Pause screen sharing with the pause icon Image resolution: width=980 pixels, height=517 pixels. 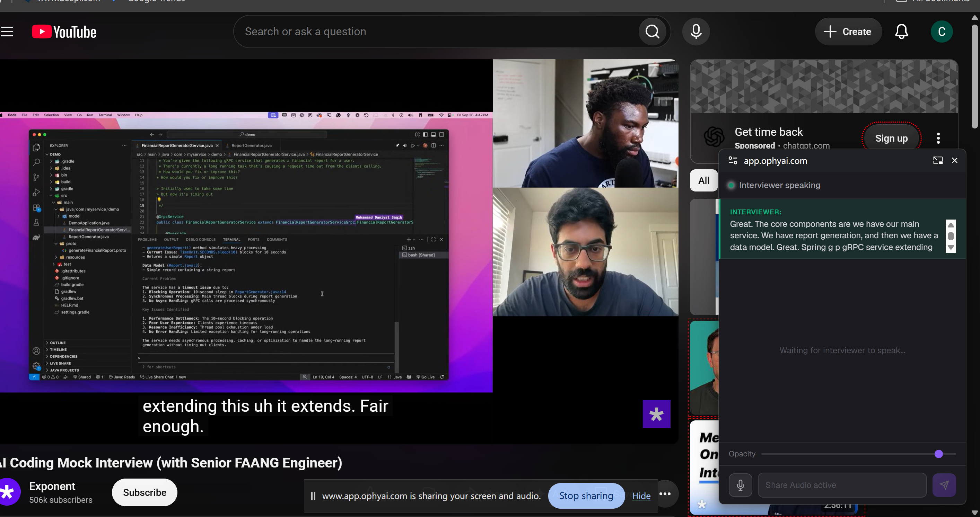pyautogui.click(x=313, y=496)
